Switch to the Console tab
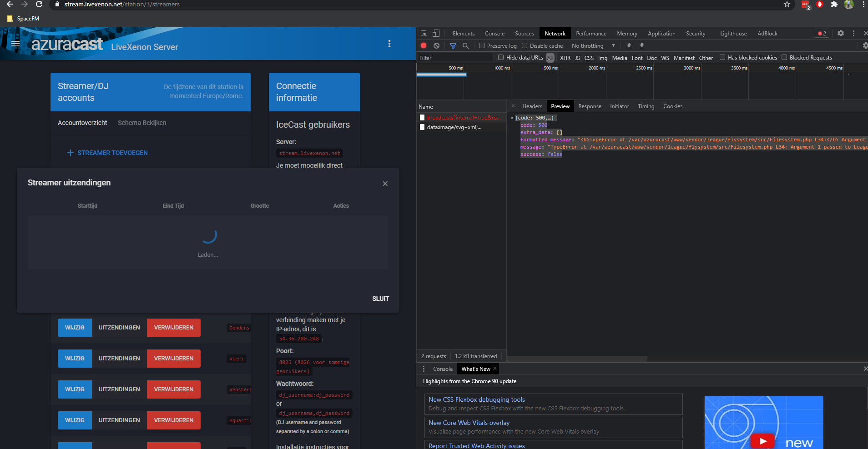The width and height of the screenshot is (868, 449). pyautogui.click(x=495, y=33)
